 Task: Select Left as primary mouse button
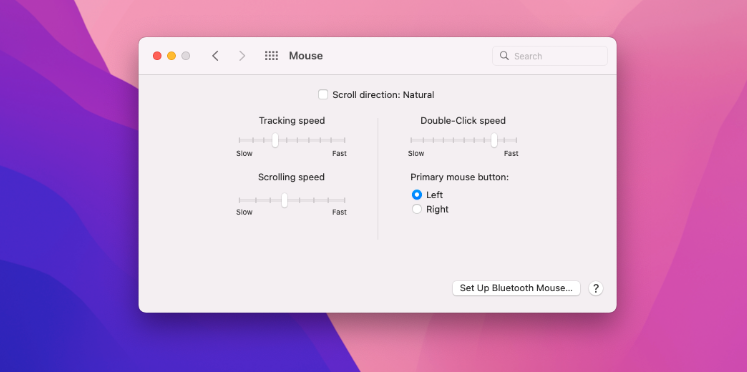tap(417, 195)
